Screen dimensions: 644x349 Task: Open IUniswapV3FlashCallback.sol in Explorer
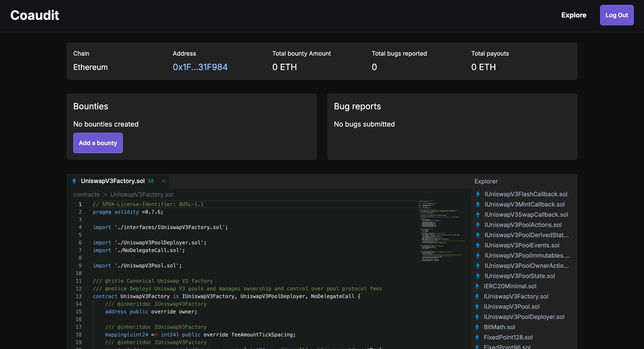[526, 194]
